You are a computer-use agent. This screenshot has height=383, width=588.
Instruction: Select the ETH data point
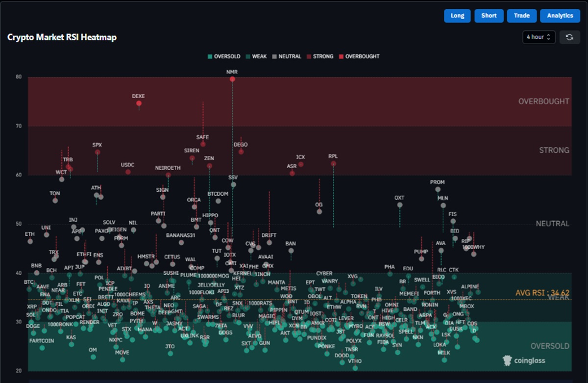point(30,241)
